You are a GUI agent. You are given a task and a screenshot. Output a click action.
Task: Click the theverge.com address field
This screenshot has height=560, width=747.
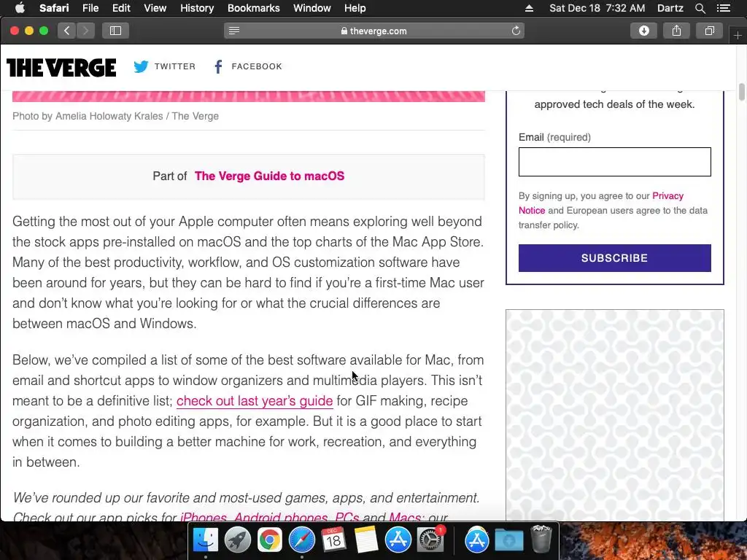(x=374, y=31)
